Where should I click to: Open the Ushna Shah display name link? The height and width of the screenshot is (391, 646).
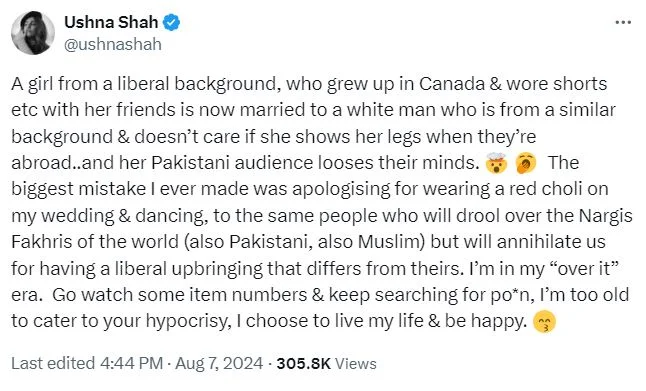pos(111,22)
